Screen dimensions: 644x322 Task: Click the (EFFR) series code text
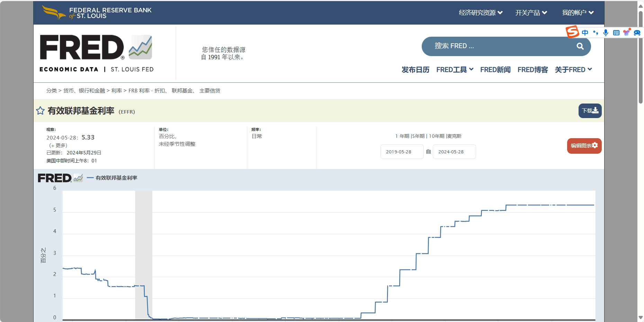point(127,112)
